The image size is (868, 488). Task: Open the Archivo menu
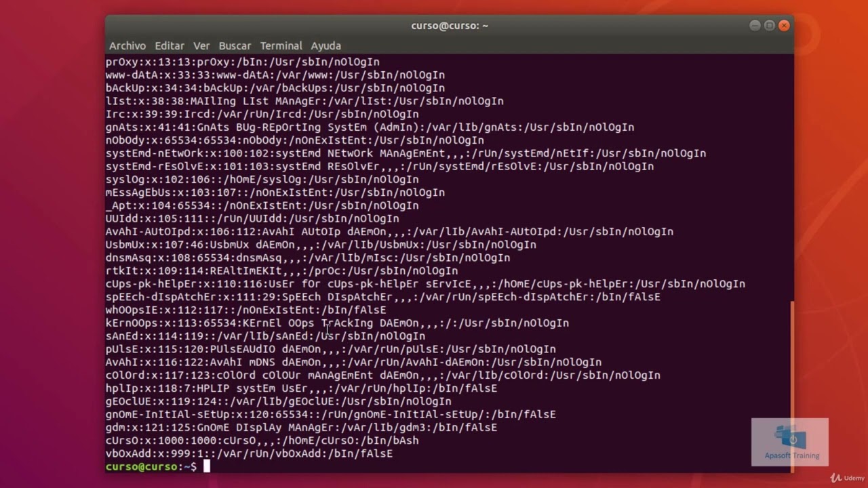(x=127, y=45)
